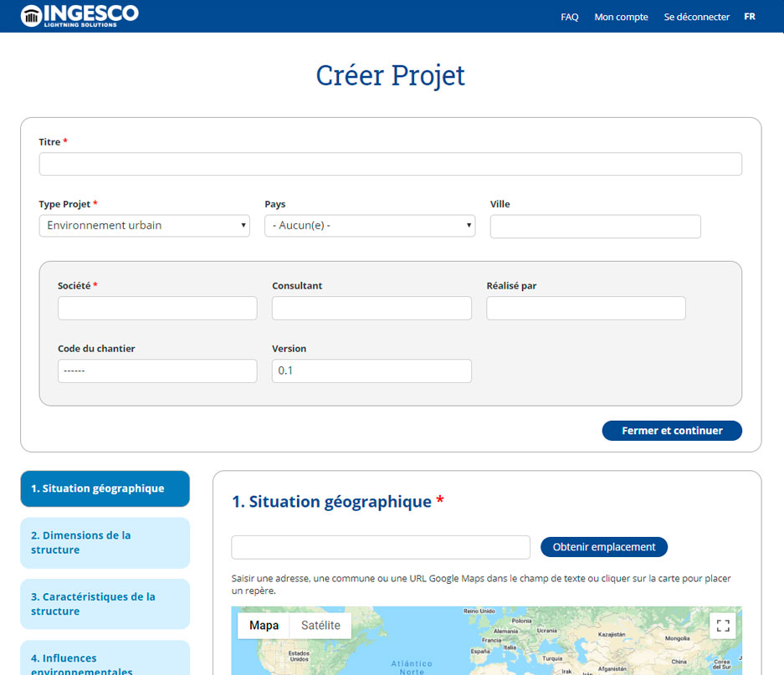Image resolution: width=784 pixels, height=675 pixels.
Task: Open the FR language selector
Action: 749,17
